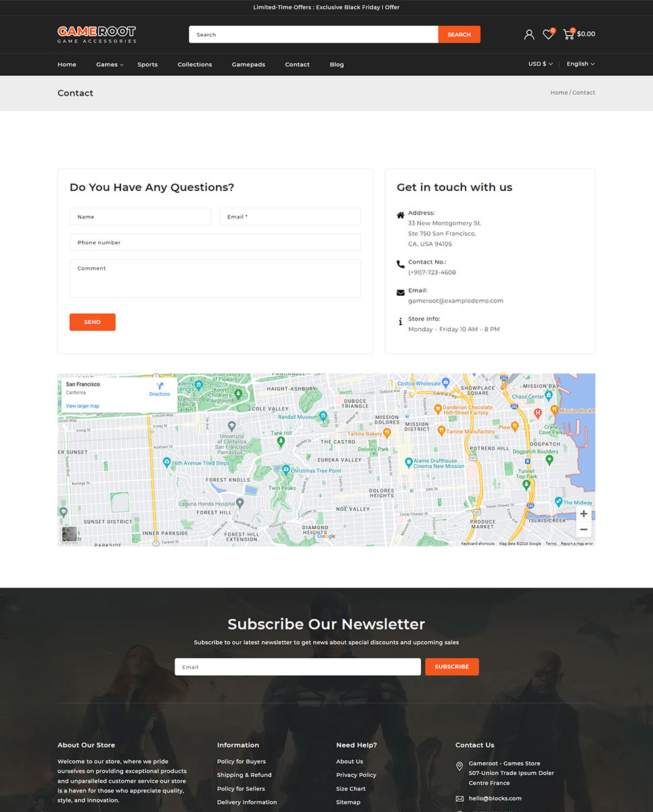Open the shopping cart icon
The image size is (653, 812).
[568, 34]
